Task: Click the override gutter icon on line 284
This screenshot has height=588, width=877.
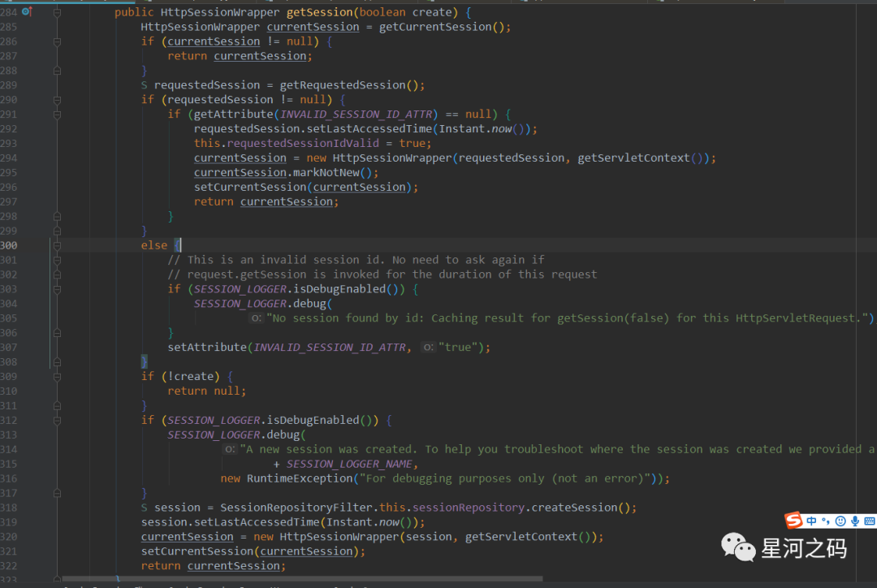Action: [x=26, y=11]
